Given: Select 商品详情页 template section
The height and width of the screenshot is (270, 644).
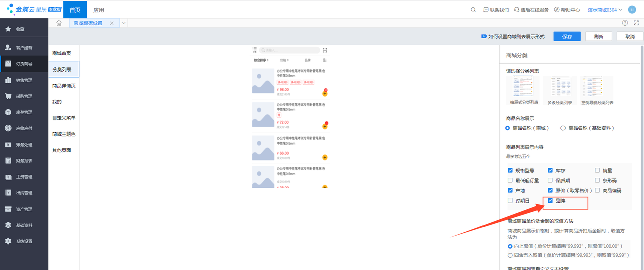Looking at the screenshot, I should coord(64,86).
